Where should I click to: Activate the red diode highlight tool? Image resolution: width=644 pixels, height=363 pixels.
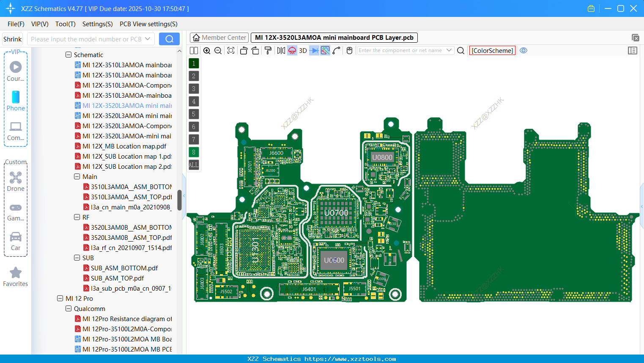292,50
